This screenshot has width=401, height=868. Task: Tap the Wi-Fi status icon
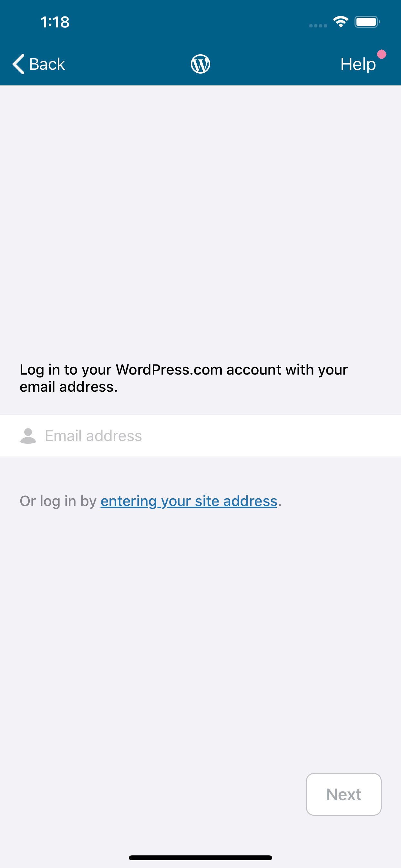click(x=341, y=22)
